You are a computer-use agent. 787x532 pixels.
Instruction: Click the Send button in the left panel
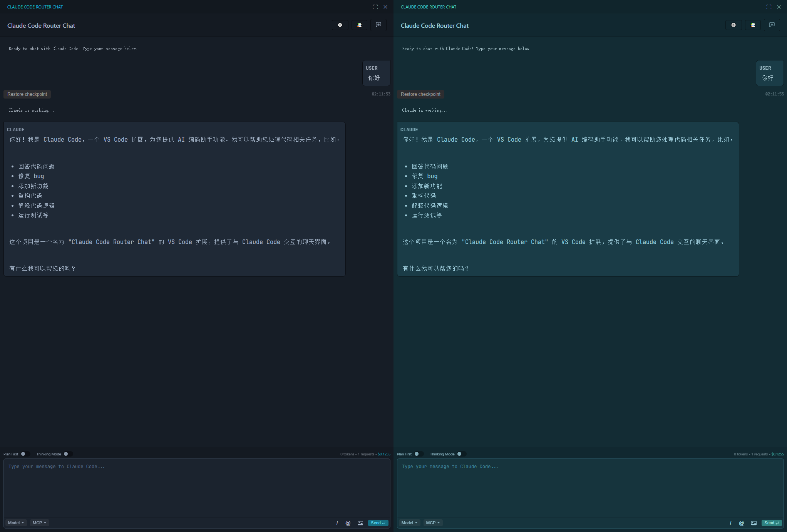coord(378,523)
